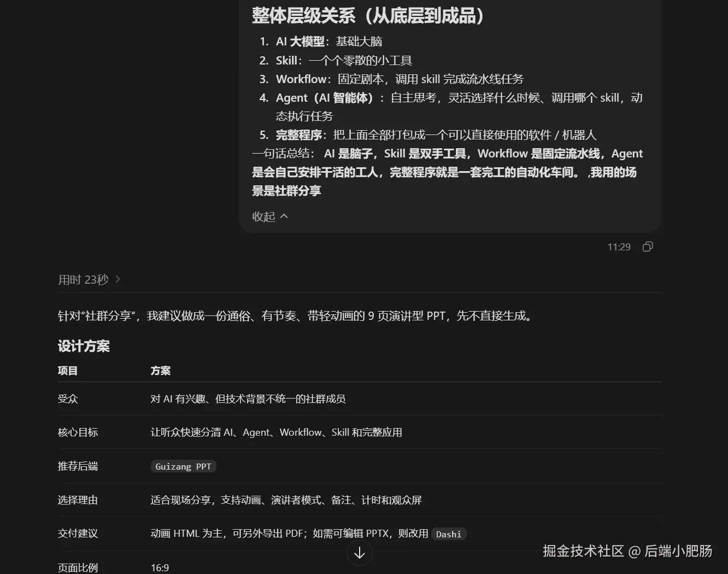Select the 方案 table column header
Image resolution: width=728 pixels, height=574 pixels.
coord(161,371)
